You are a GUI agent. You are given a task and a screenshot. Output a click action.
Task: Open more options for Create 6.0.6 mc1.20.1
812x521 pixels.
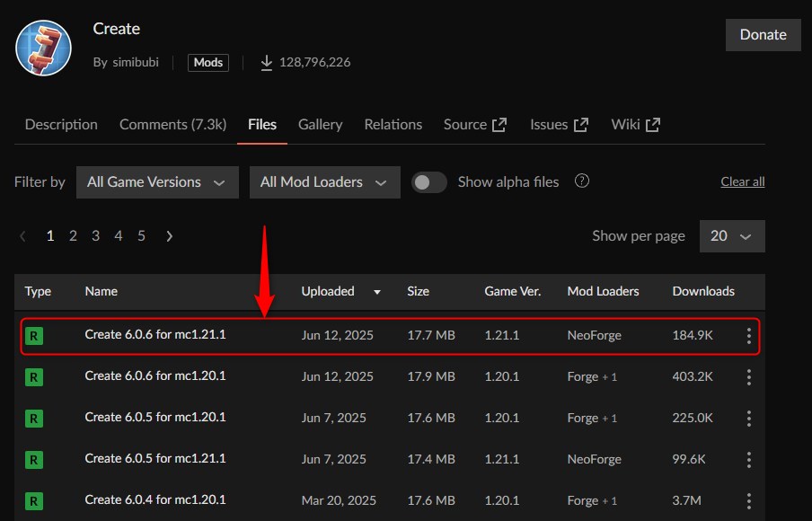[x=749, y=377]
